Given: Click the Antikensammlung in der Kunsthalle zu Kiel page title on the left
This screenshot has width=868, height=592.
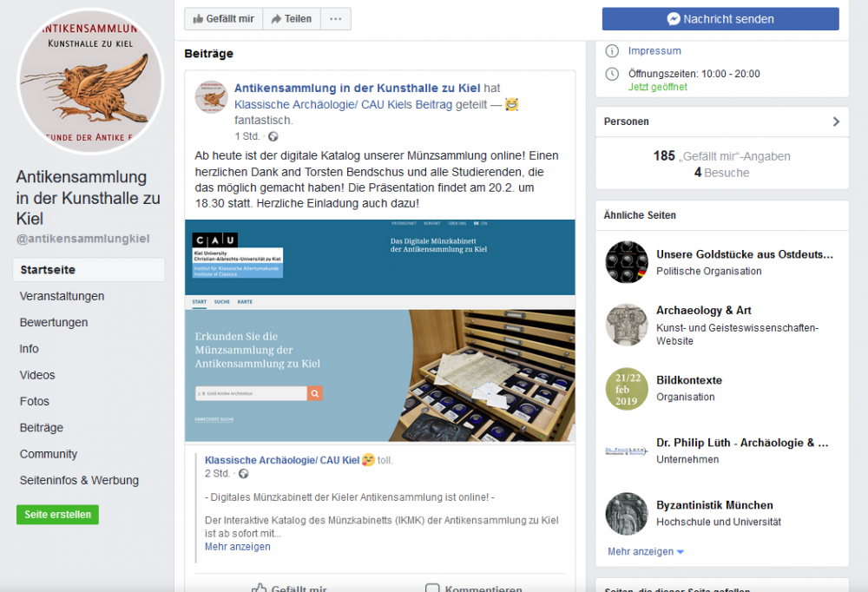Looking at the screenshot, I should [88, 198].
